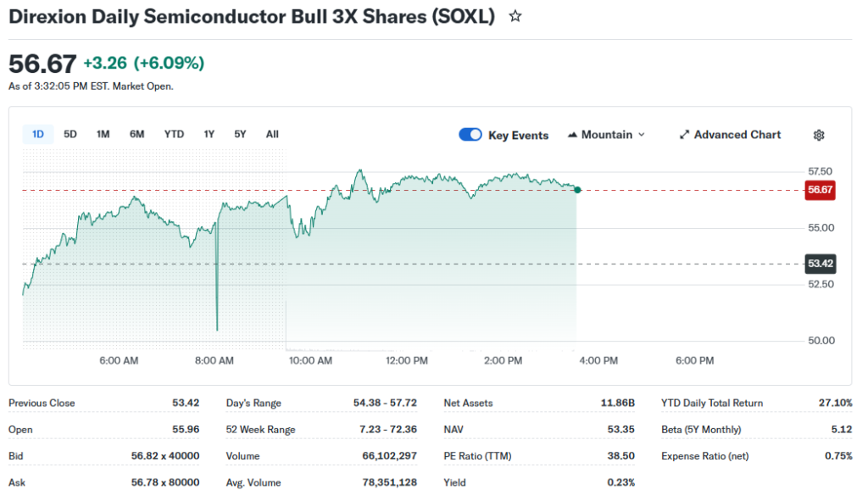The width and height of the screenshot is (868, 501).
Task: Click the green endpoint dot on chart
Action: [x=577, y=190]
